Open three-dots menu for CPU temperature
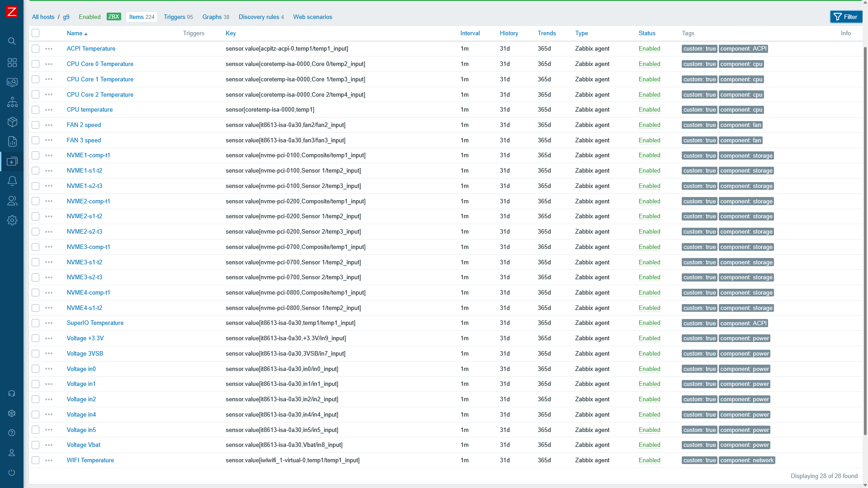The width and height of the screenshot is (868, 488). click(49, 110)
